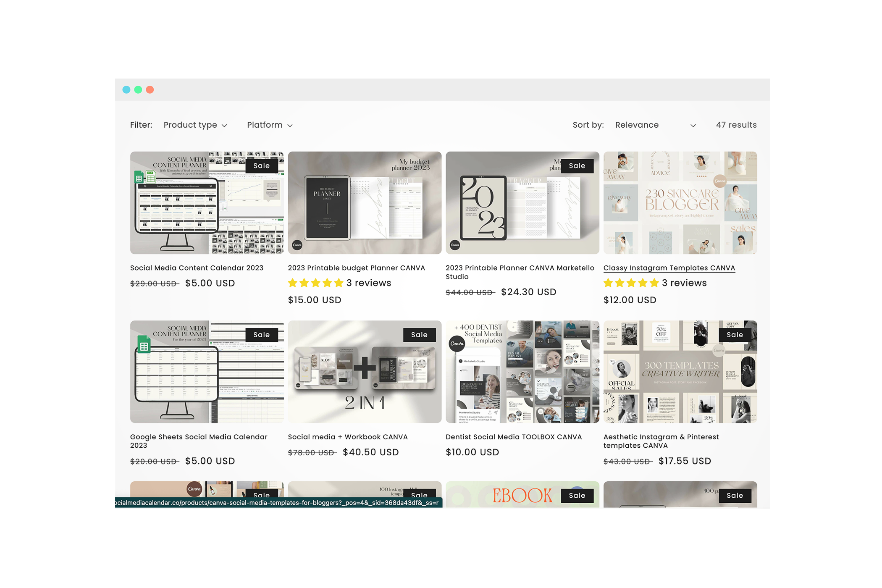
Task: Click the Sale badge on Aesthetic Instagram templates
Action: point(735,335)
